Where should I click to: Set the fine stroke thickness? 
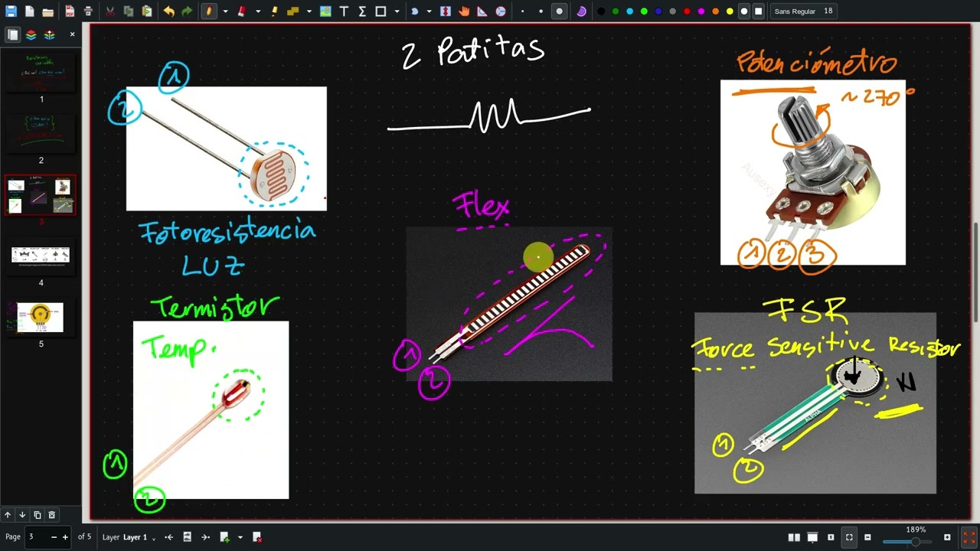523,11
